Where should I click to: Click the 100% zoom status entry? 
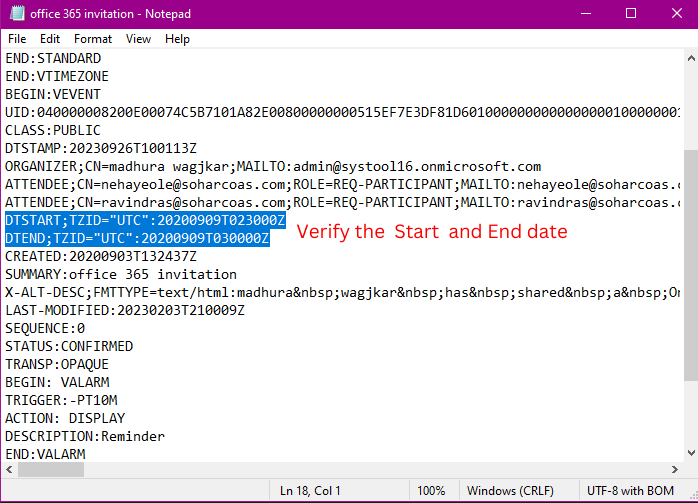(x=431, y=491)
